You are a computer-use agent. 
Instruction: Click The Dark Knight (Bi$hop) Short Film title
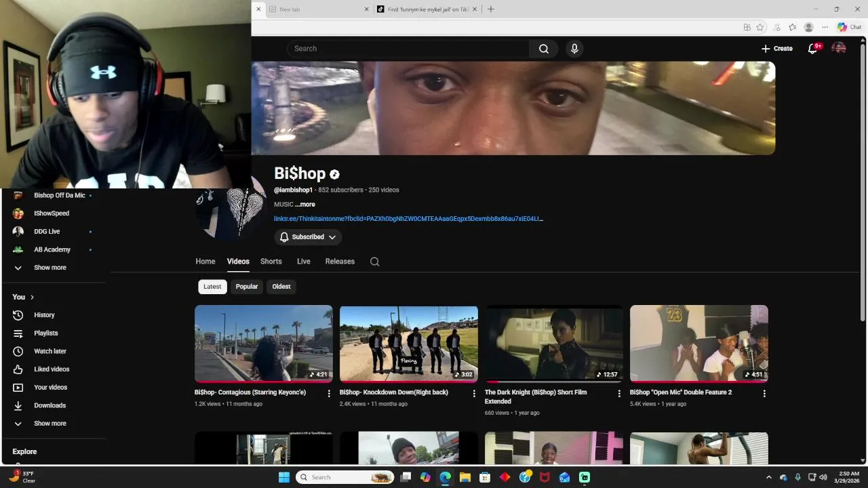[536, 396]
